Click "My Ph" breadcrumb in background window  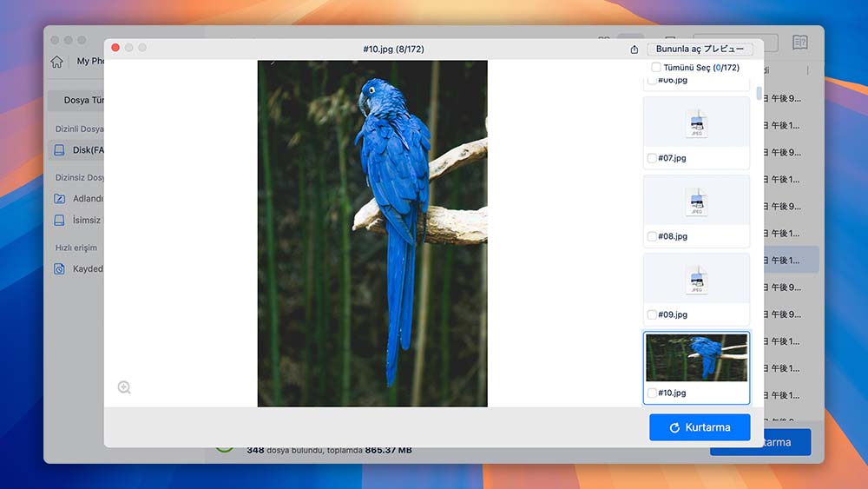pyautogui.click(x=90, y=61)
